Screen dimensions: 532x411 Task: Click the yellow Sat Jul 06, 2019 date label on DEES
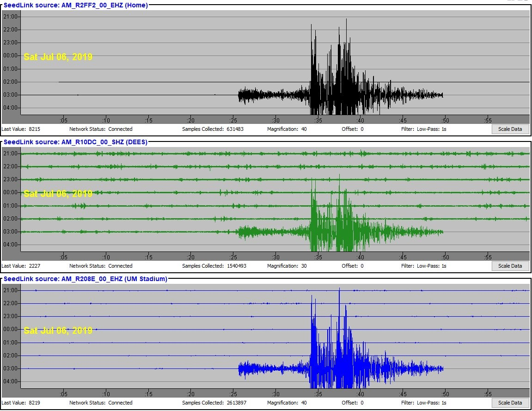[58, 194]
